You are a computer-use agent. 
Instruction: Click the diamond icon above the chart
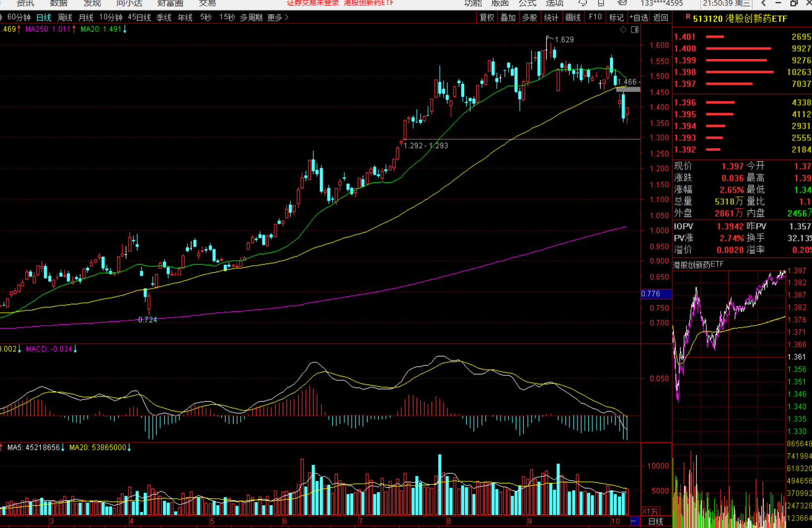[x=623, y=30]
